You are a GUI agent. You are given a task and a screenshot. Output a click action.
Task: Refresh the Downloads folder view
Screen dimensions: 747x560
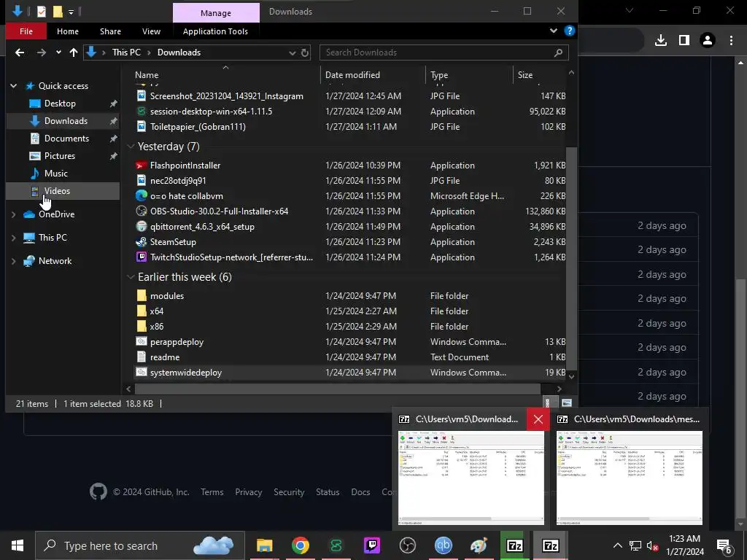pos(305,52)
